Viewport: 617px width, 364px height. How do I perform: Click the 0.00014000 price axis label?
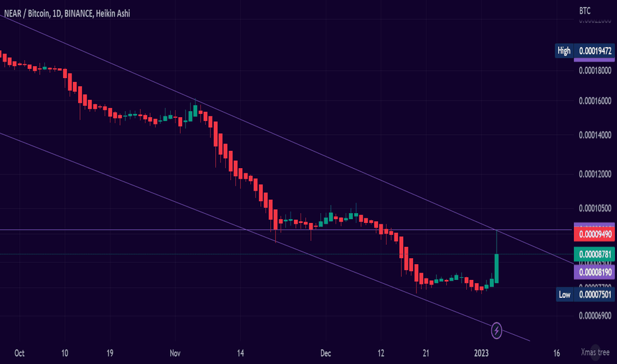coord(595,136)
